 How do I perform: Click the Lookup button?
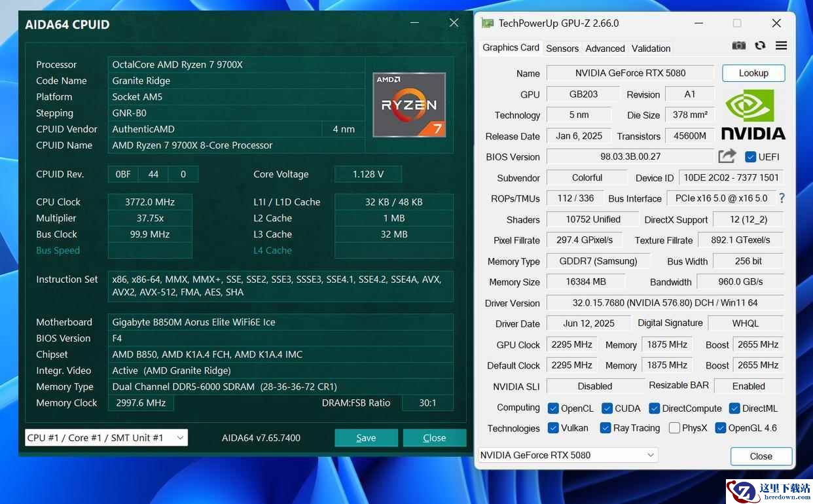[753, 73]
